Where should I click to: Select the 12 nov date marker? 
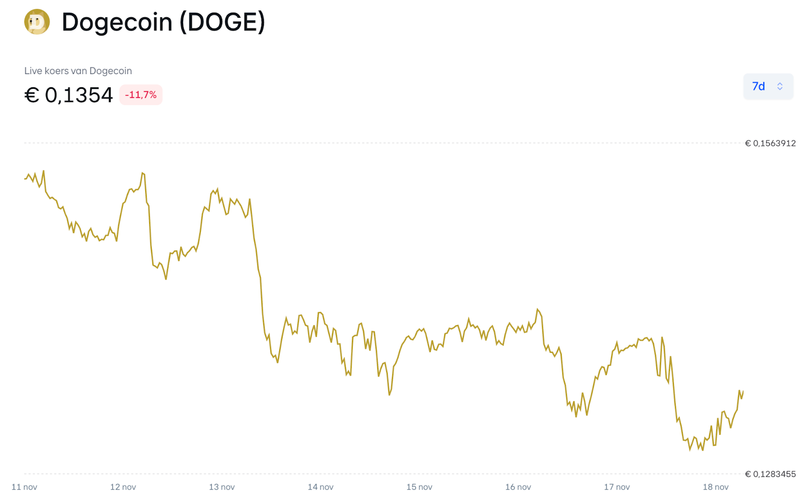(123, 487)
